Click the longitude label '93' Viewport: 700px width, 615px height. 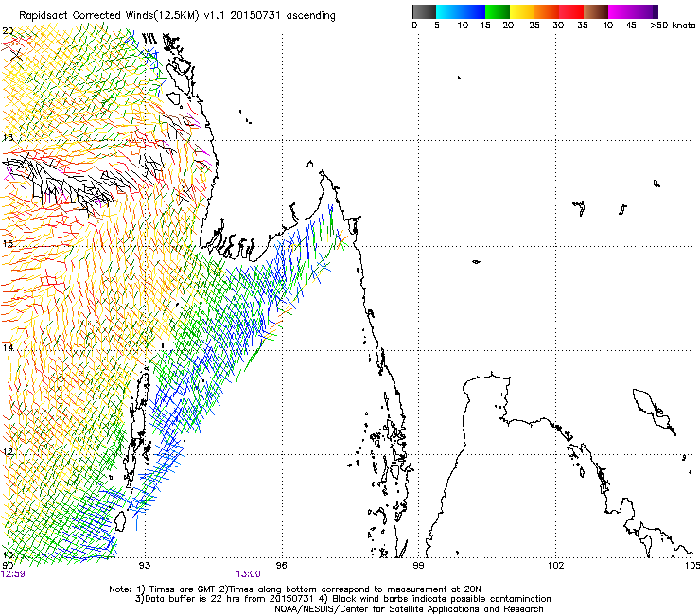point(145,566)
